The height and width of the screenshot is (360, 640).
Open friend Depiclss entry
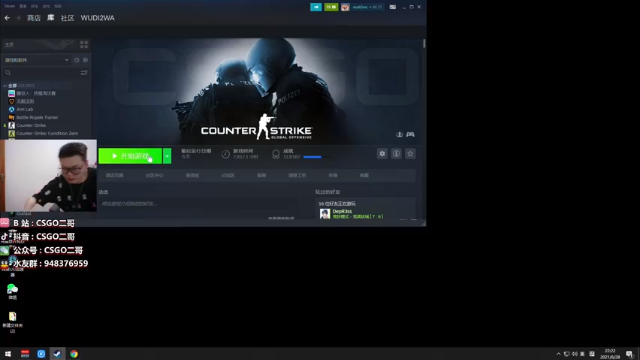[x=358, y=213]
